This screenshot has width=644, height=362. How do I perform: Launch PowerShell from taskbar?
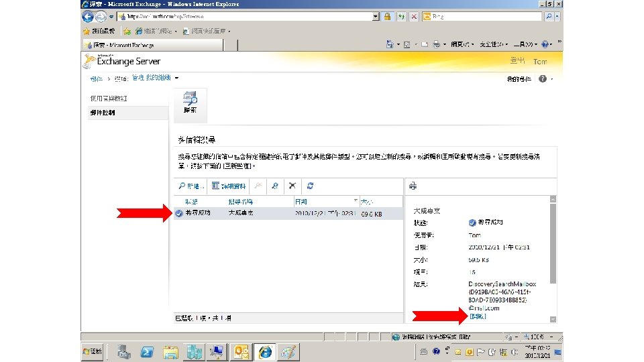pyautogui.click(x=147, y=352)
